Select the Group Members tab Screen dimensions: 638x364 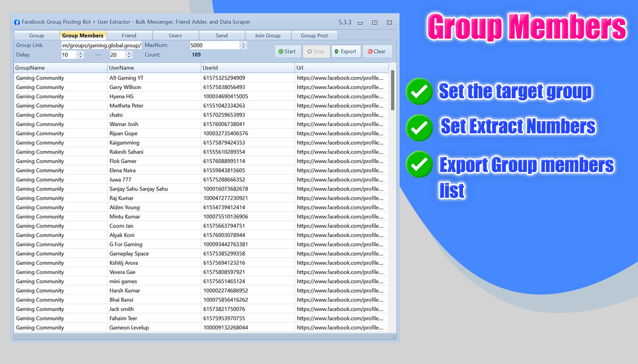83,35
